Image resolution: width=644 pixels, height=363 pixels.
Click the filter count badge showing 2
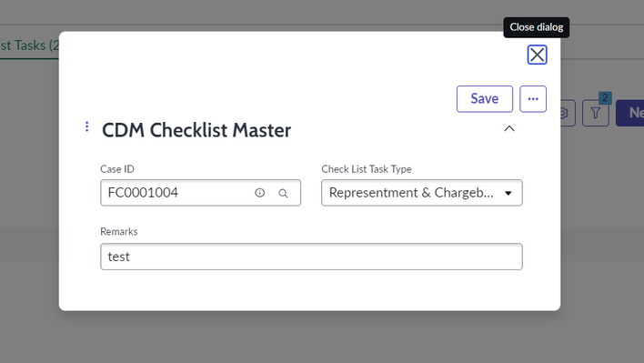(x=605, y=97)
